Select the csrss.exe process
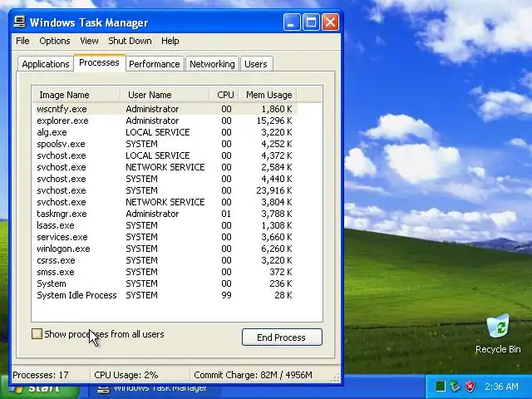 click(165, 260)
